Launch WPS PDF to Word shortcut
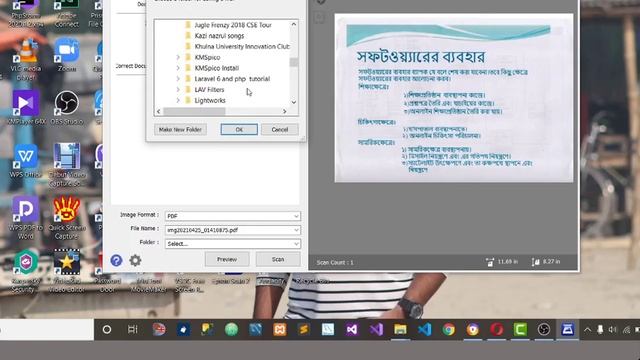Image resolution: width=640 pixels, height=360 pixels. pos(25,218)
